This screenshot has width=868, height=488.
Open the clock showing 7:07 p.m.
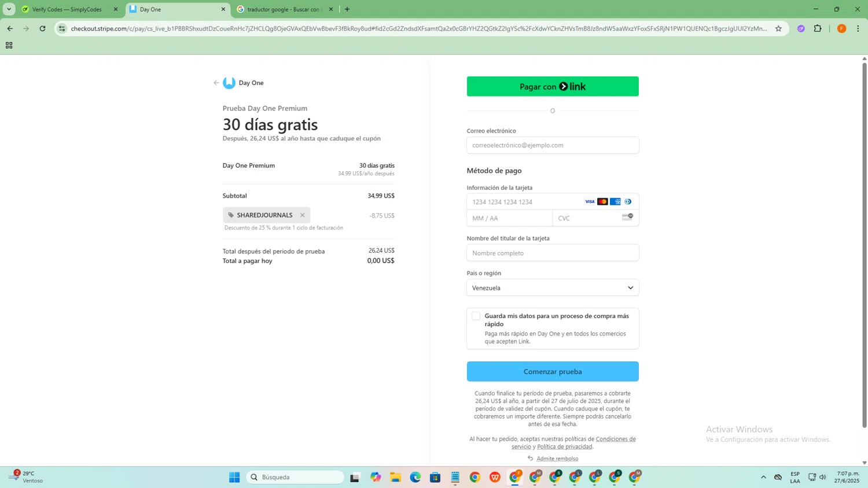847,477
